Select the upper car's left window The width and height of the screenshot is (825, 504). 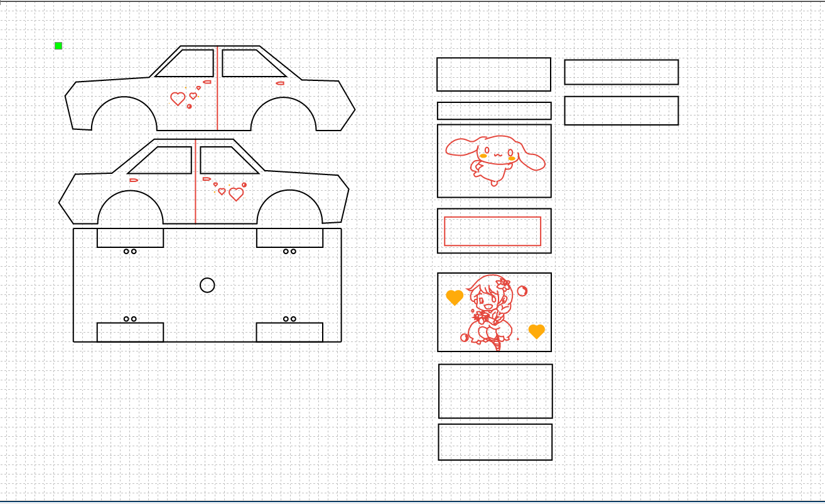click(x=184, y=63)
